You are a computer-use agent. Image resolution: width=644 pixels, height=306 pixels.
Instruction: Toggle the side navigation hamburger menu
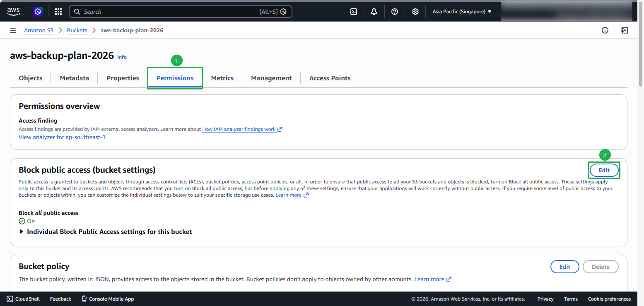(13, 30)
